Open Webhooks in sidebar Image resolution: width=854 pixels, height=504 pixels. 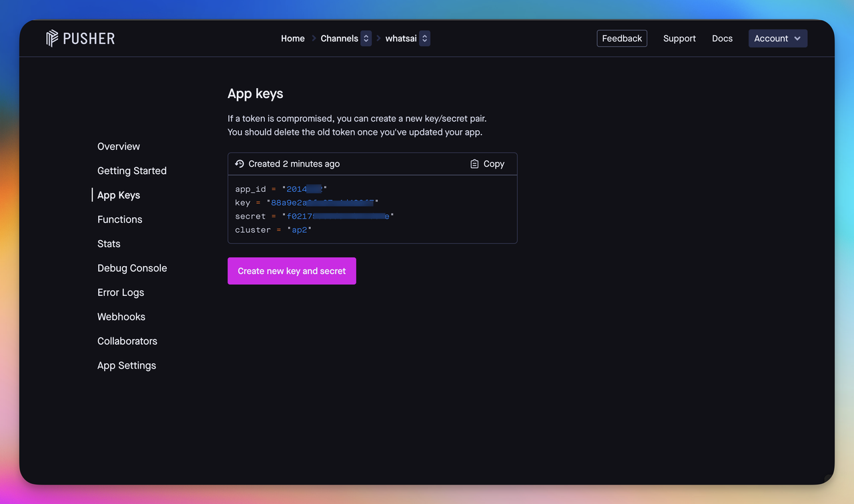(121, 317)
